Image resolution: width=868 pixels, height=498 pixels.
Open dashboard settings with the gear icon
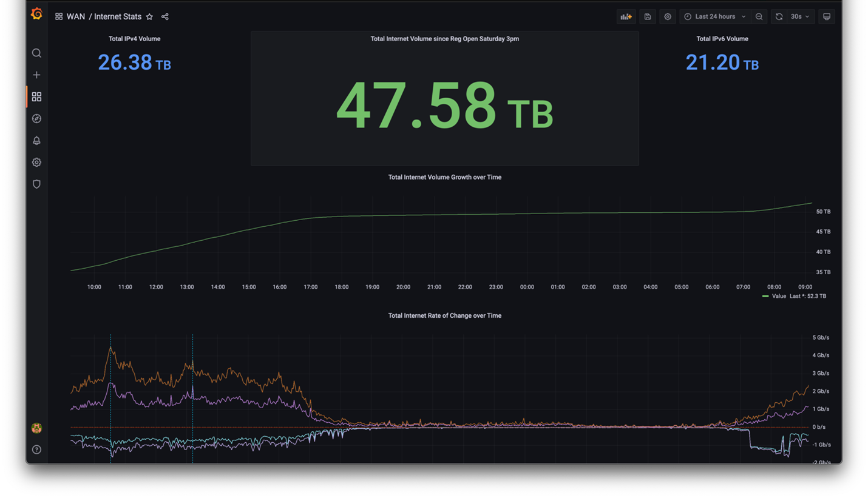[x=668, y=16]
